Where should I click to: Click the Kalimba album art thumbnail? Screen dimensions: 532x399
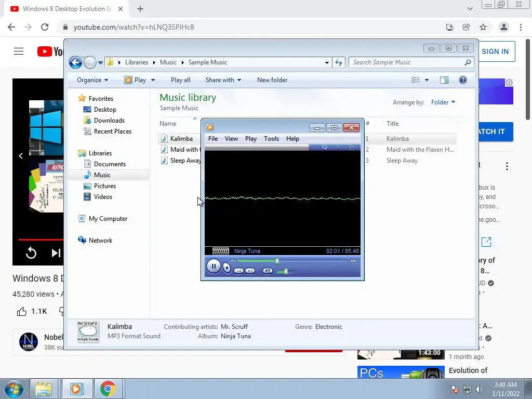pyautogui.click(x=88, y=332)
